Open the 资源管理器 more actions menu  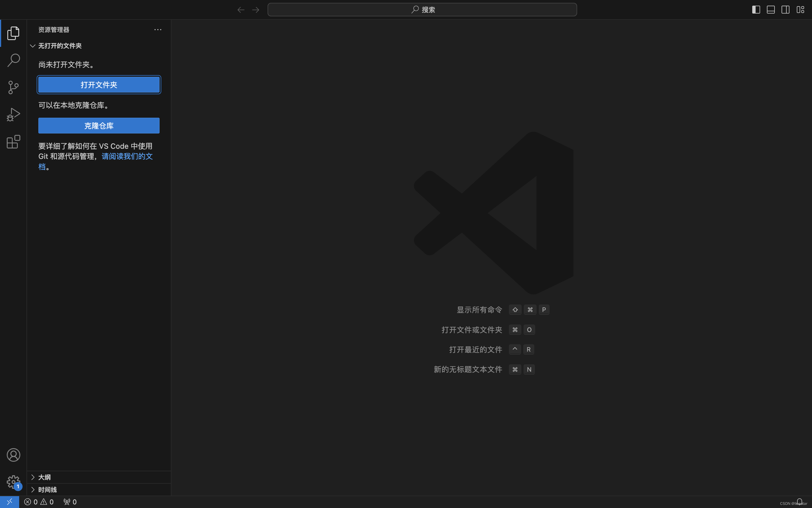click(x=158, y=30)
